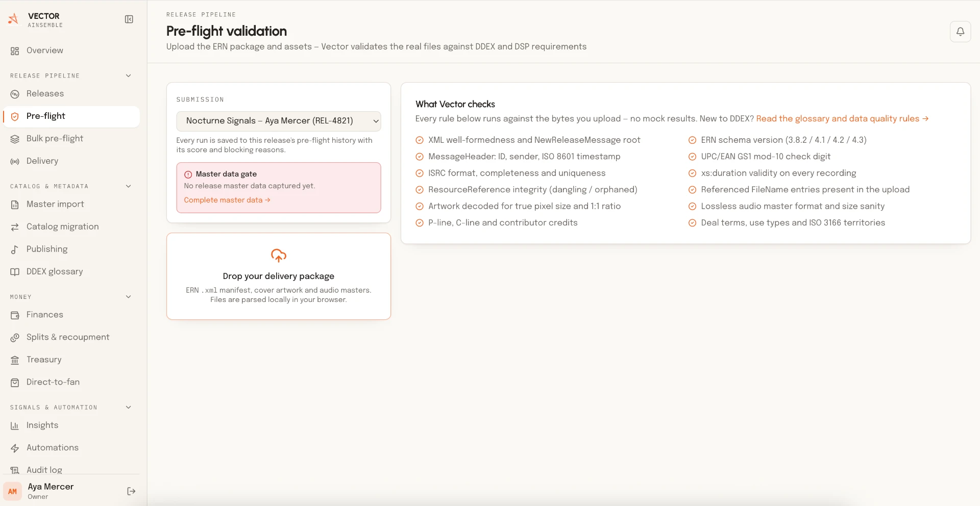Viewport: 980px width, 506px height.
Task: Go to Treasury
Action: click(x=71, y=360)
